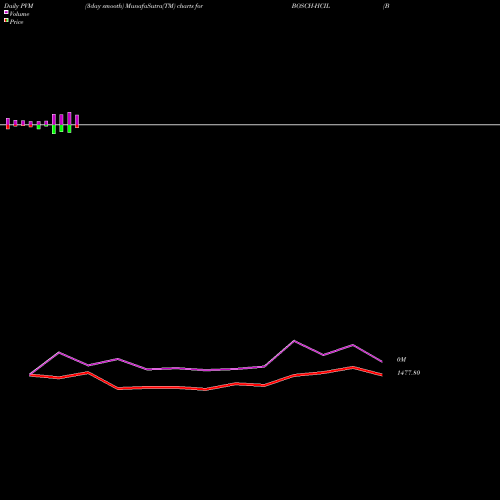Click the right end of the red price line

(382, 375)
